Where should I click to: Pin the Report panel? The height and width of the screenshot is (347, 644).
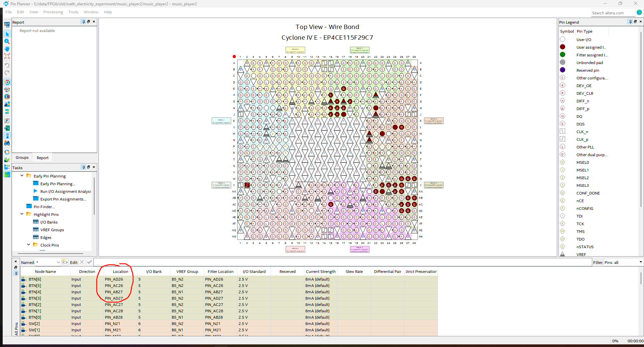pyautogui.click(x=84, y=22)
